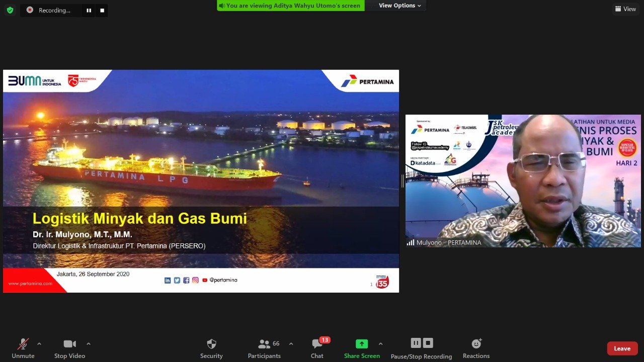Select Mulyono's video thumbnail
644x362 pixels.
[523, 181]
